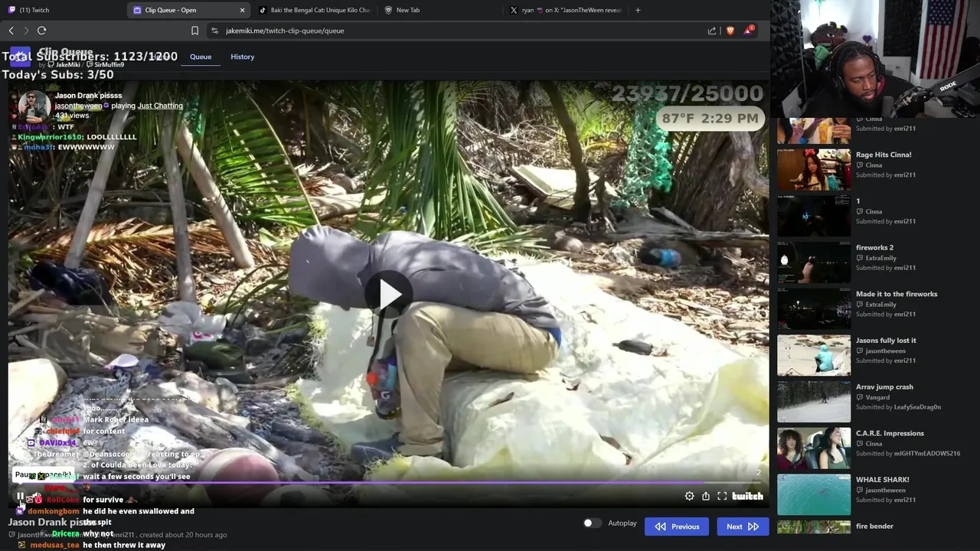The image size is (980, 551).
Task: Open a new browser tab with plus button
Action: (638, 10)
